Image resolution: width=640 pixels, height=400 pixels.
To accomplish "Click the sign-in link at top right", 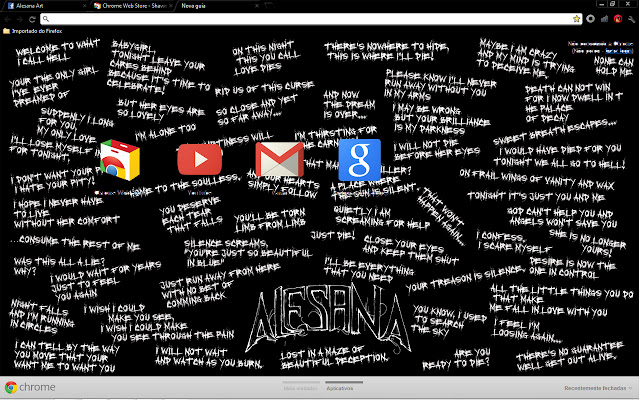I will point(618,51).
